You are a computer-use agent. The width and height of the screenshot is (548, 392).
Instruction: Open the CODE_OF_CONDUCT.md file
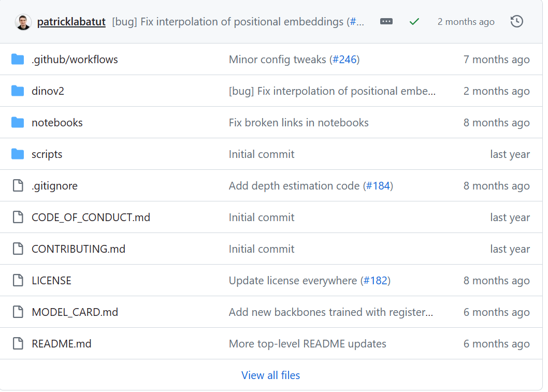point(91,217)
